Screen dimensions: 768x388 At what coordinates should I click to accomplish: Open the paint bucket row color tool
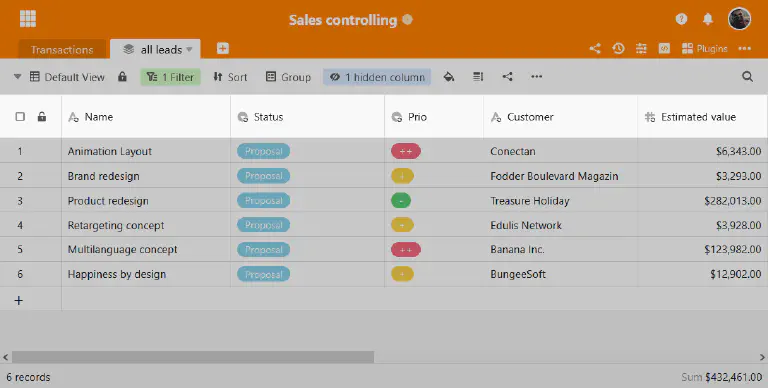point(449,76)
